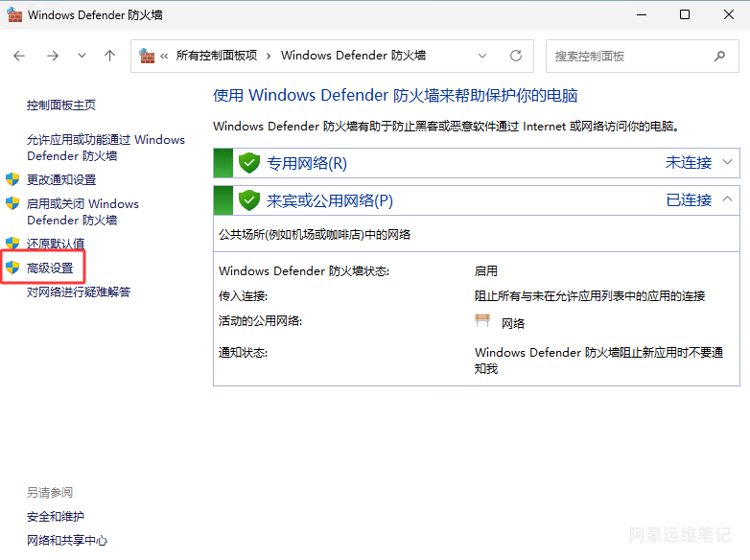This screenshot has width=750, height=560.
Task: Expand the 专用网络(R) section
Action: click(x=728, y=163)
